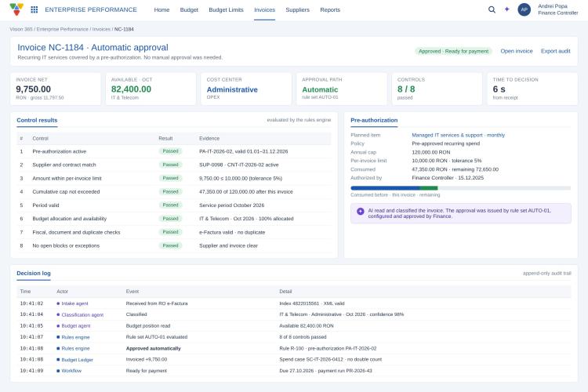Click the Vision 365 logo icon
This screenshot has width=588, height=392.
pos(16,9)
